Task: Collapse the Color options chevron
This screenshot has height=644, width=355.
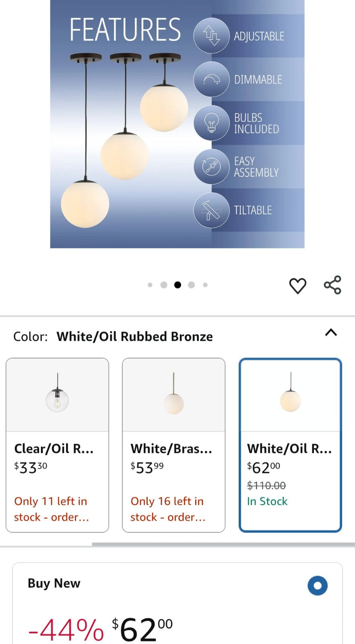Action: pyautogui.click(x=331, y=333)
